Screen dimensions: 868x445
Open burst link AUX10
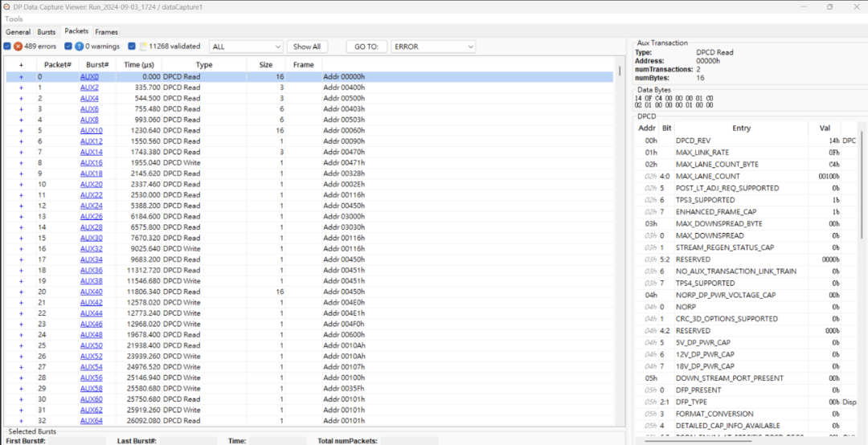click(92, 131)
